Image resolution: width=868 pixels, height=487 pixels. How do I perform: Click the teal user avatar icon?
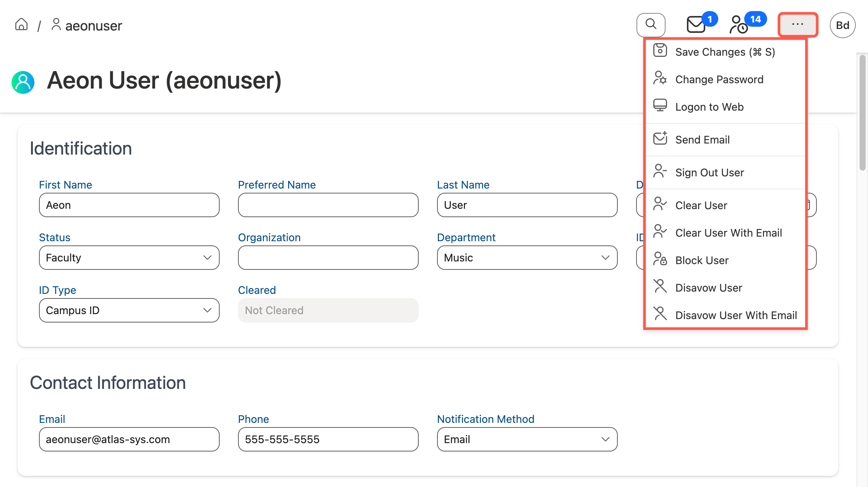point(23,82)
